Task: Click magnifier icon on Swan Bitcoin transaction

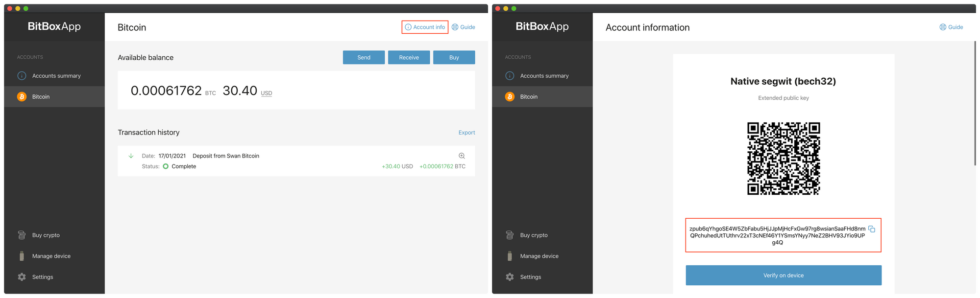Action: pyautogui.click(x=462, y=156)
